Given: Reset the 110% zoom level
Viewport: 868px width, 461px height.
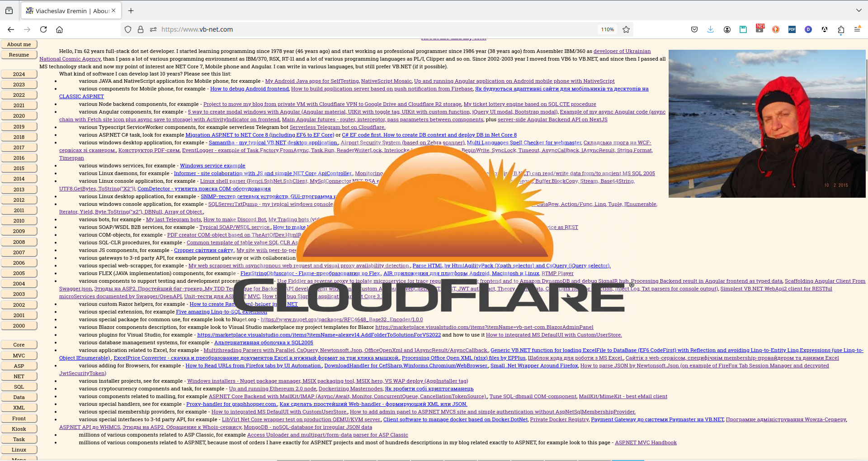Looking at the screenshot, I should (607, 29).
